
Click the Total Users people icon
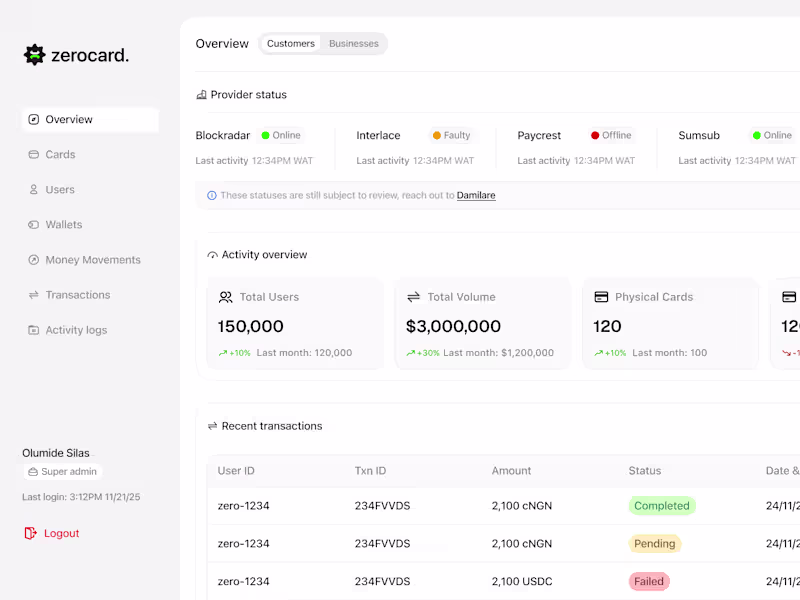point(226,297)
